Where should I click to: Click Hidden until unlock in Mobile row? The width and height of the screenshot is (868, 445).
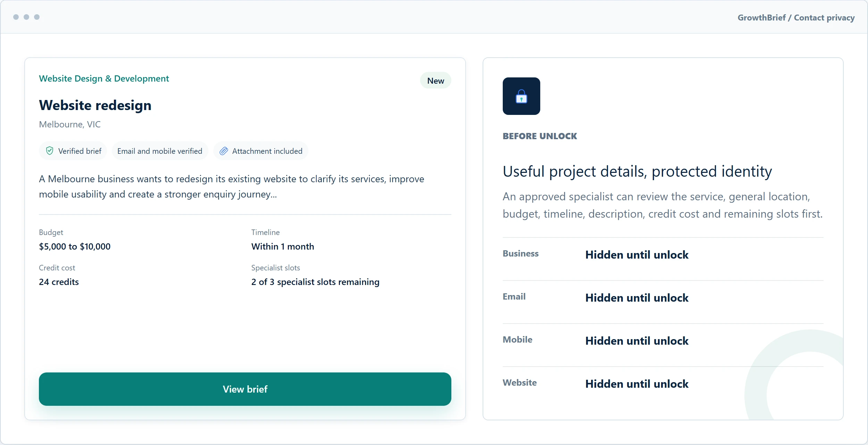[x=637, y=341]
